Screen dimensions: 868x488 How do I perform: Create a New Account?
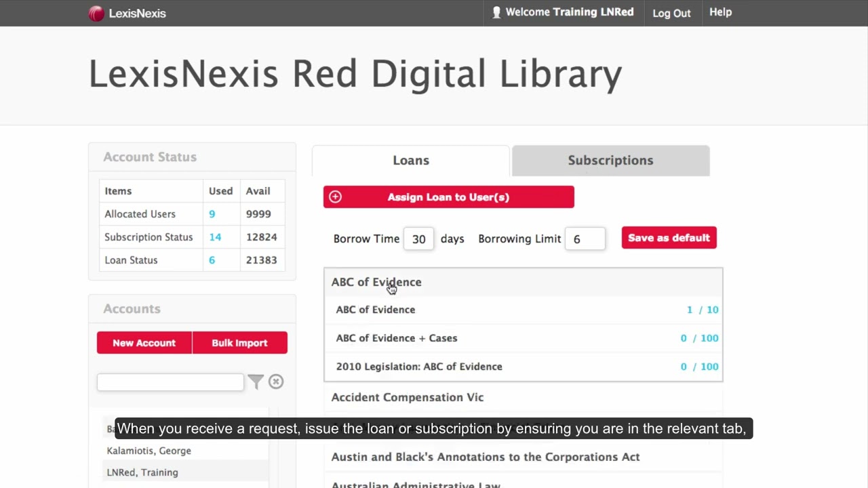coord(144,343)
